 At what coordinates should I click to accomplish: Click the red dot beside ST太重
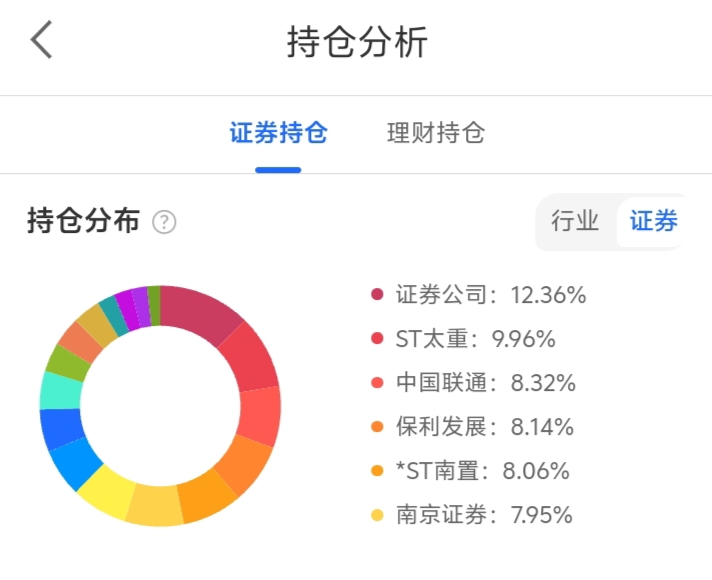tap(377, 339)
